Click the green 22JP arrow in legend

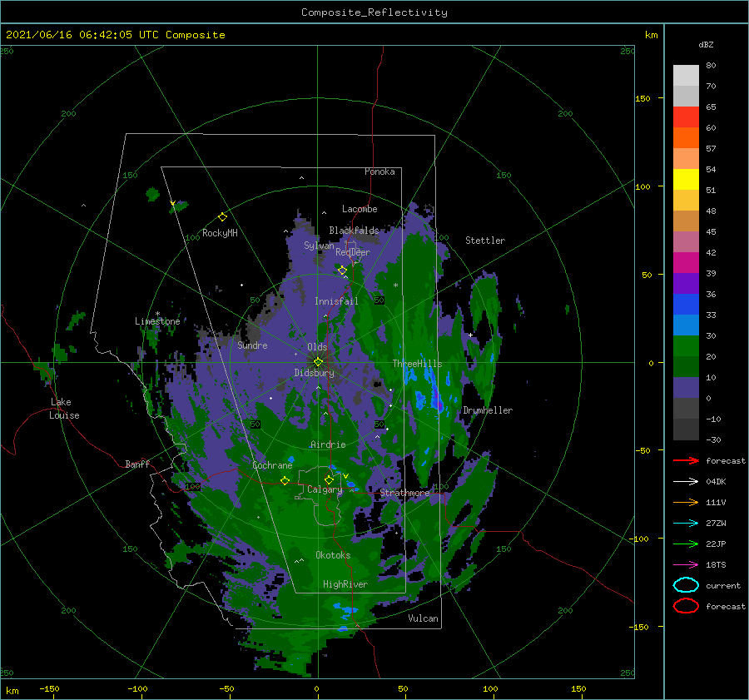tap(686, 544)
